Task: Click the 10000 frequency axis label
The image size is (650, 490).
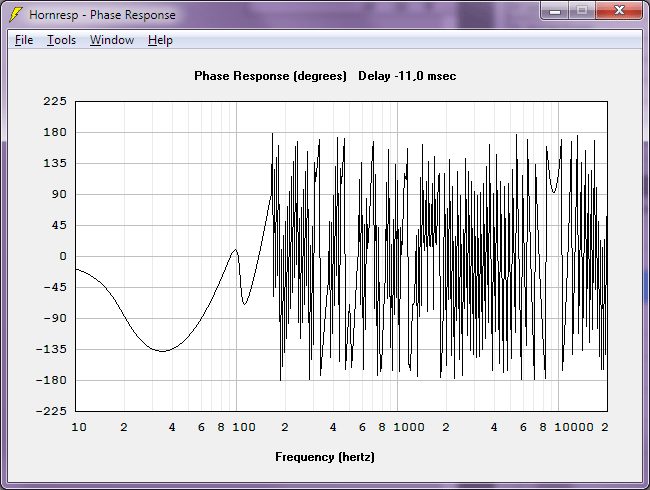Action: [574, 427]
